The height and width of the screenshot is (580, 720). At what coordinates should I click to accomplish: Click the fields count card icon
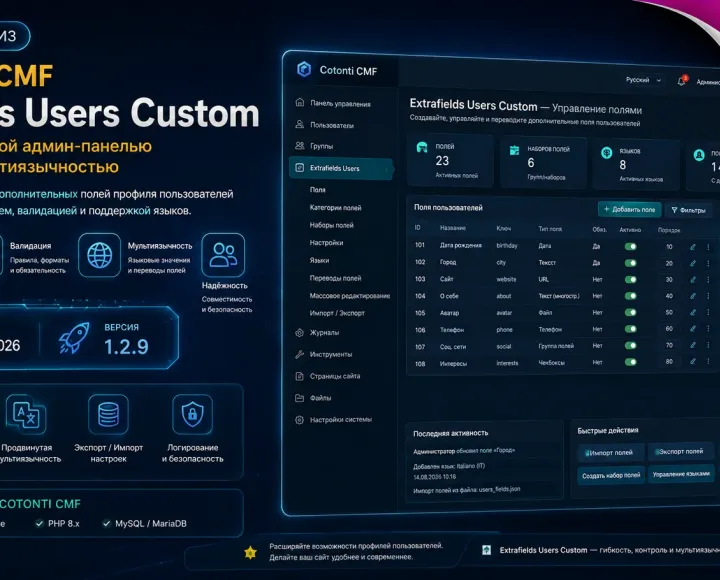[422, 147]
